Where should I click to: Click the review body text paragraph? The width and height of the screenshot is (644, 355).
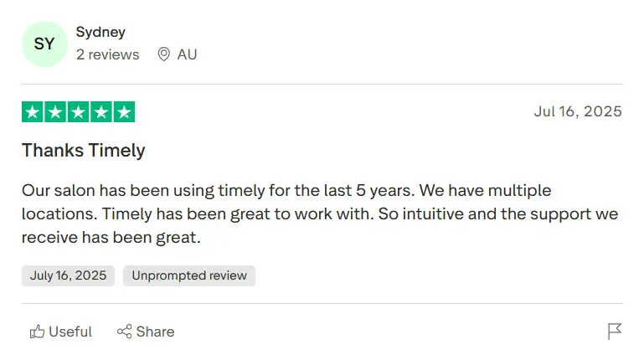(x=318, y=214)
